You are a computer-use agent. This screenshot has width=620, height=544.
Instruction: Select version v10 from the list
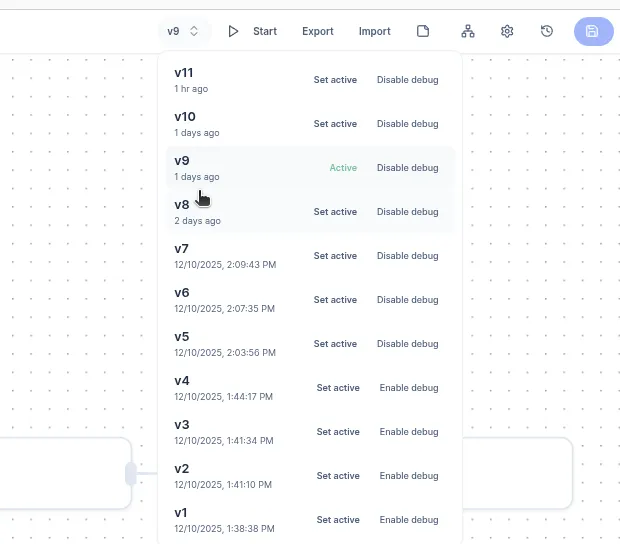pos(185,117)
